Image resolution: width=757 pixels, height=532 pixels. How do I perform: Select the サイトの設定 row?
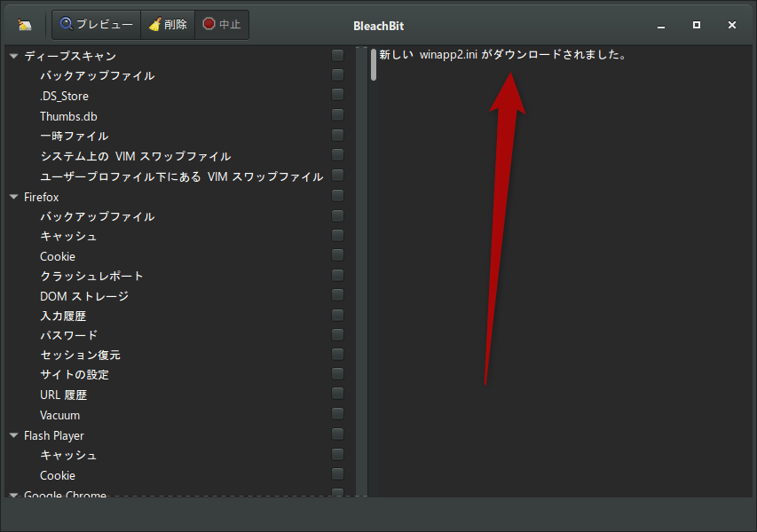180,375
